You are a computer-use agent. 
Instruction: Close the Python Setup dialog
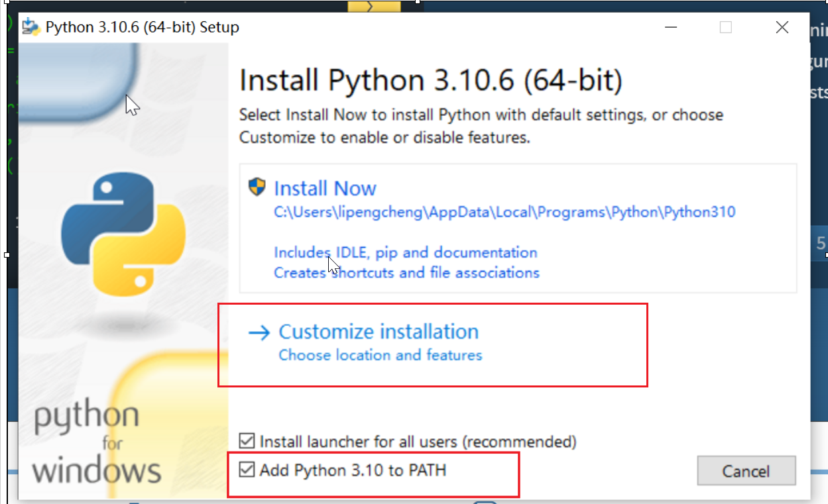click(782, 27)
